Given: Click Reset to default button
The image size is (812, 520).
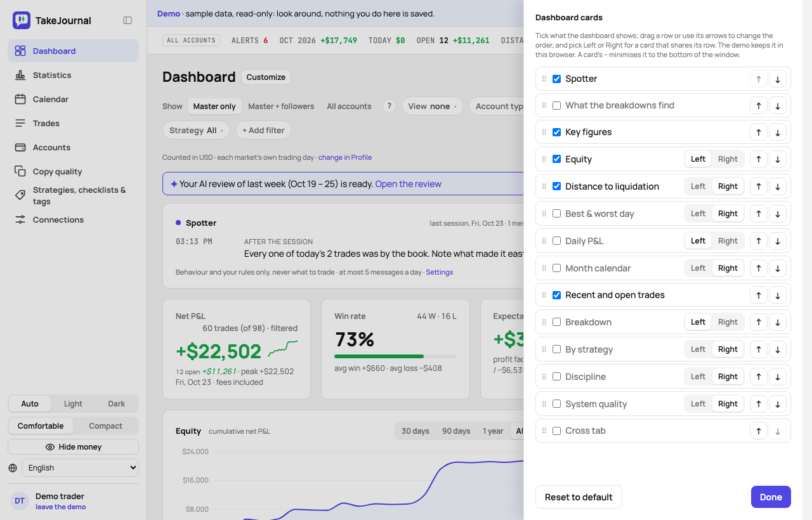Looking at the screenshot, I should (579, 497).
